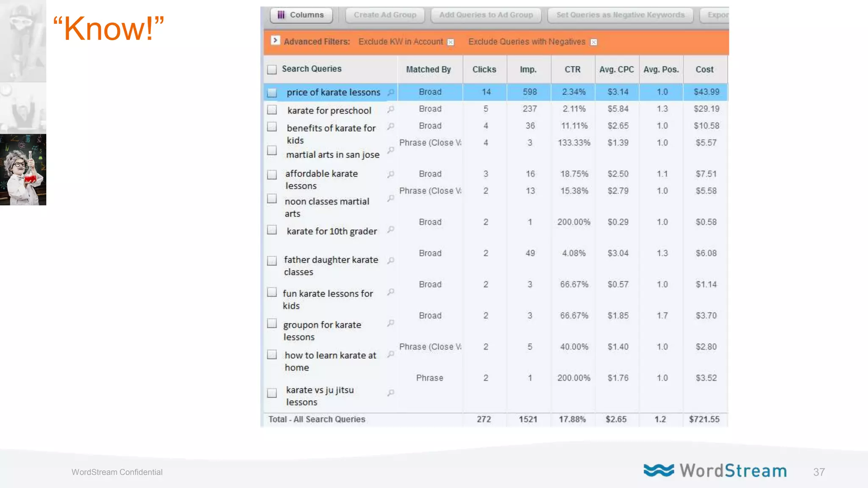Image resolution: width=868 pixels, height=488 pixels.
Task: Sort table by Clicks column header
Action: pyautogui.click(x=484, y=69)
